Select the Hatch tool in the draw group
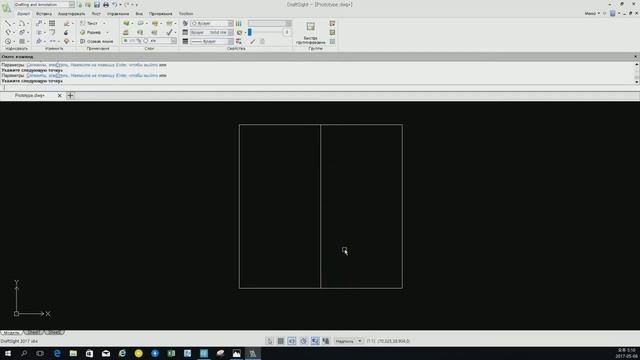640x360 pixels. [22, 41]
